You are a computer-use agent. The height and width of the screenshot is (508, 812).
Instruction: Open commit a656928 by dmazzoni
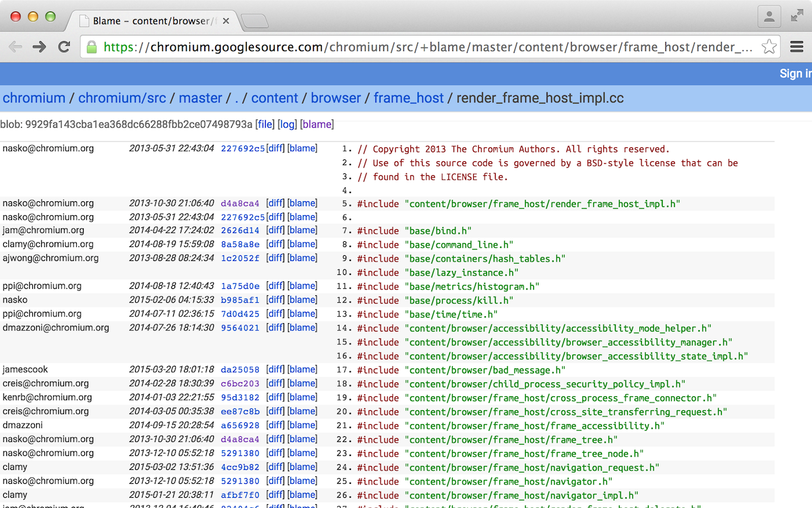[240, 425]
